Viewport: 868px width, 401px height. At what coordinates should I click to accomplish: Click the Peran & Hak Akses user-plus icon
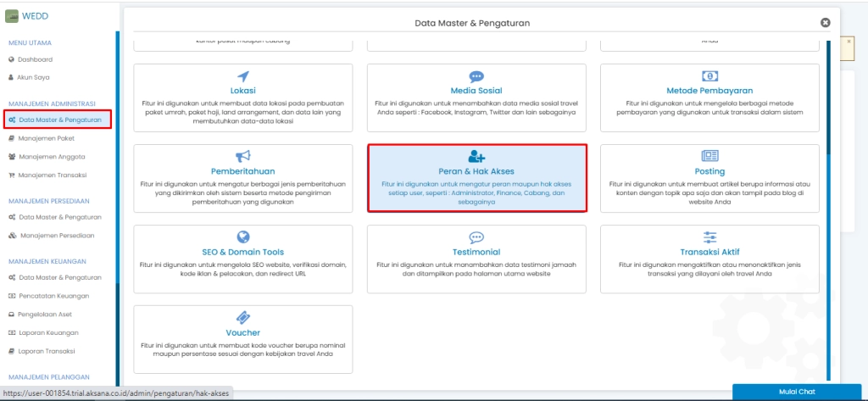click(x=476, y=156)
